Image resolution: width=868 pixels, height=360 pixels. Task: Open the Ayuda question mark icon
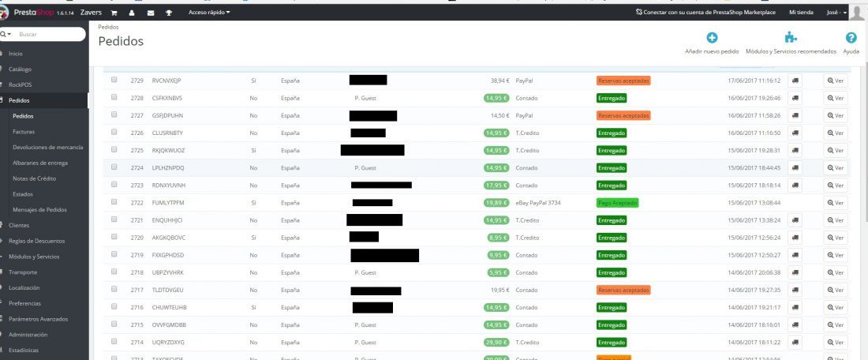point(851,38)
